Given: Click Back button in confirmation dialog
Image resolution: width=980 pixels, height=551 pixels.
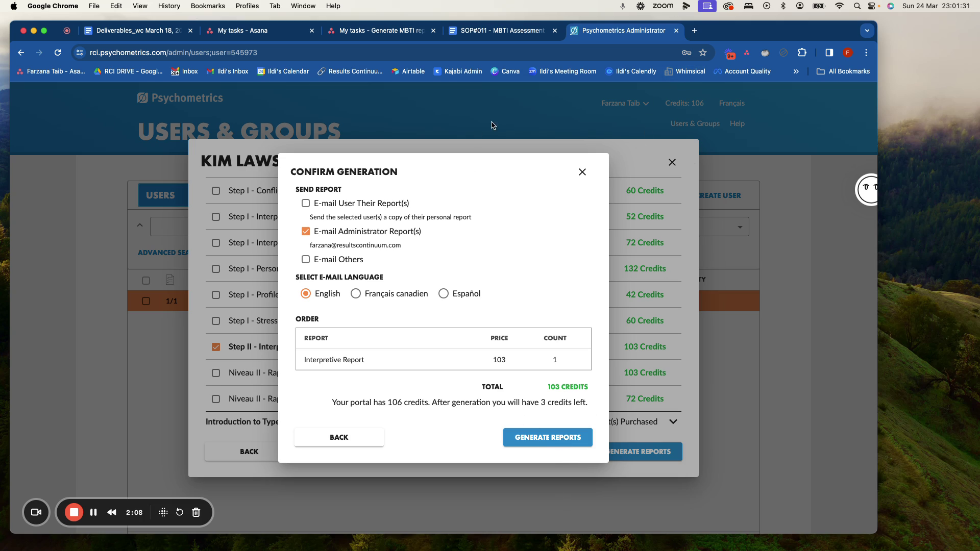Looking at the screenshot, I should tap(339, 437).
